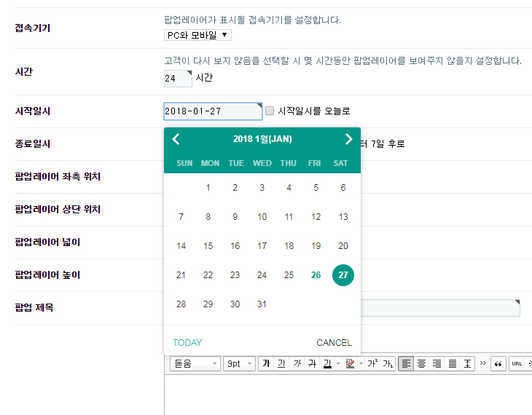Select January 26 in the calendar
Viewport: 532px width, 415px height.
(x=316, y=275)
